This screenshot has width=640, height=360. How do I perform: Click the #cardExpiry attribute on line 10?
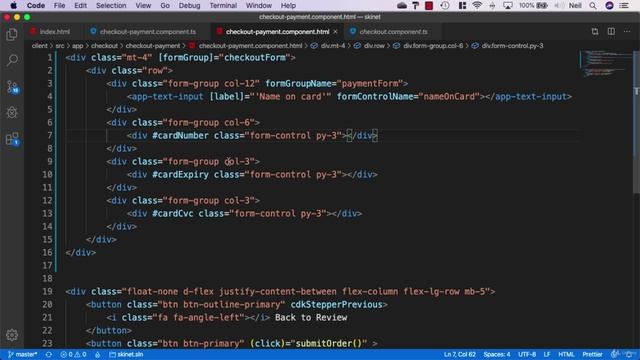click(x=180, y=175)
